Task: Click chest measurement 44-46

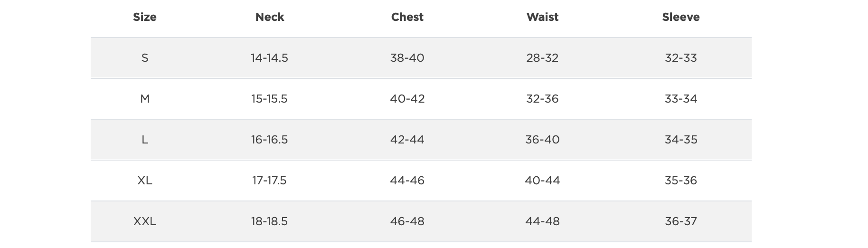Action: (407, 181)
